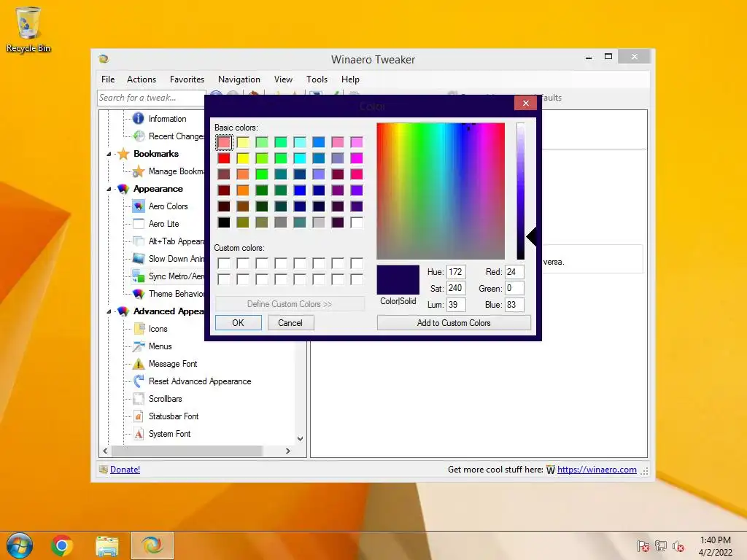Click the Red value field

tap(514, 272)
